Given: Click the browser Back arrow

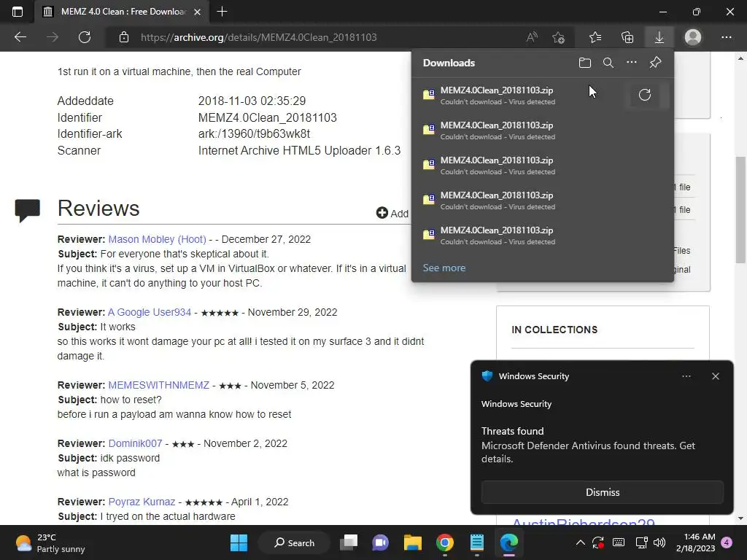Looking at the screenshot, I should (x=20, y=37).
